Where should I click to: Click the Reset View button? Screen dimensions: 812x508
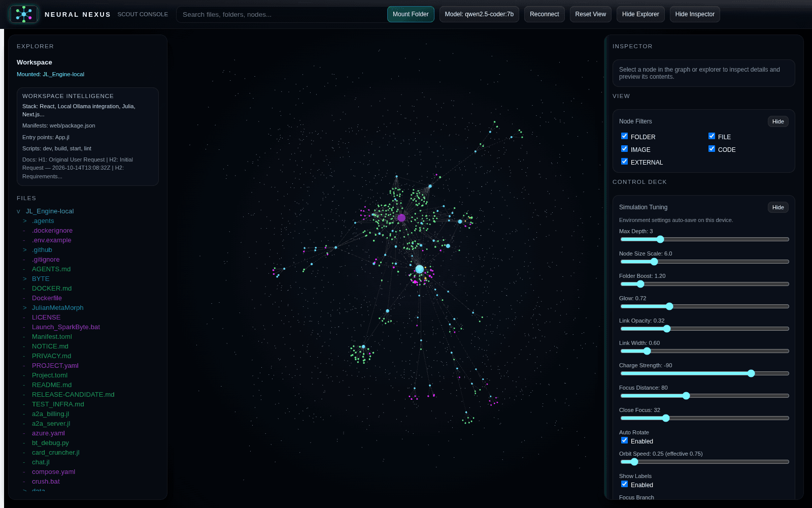tap(590, 14)
